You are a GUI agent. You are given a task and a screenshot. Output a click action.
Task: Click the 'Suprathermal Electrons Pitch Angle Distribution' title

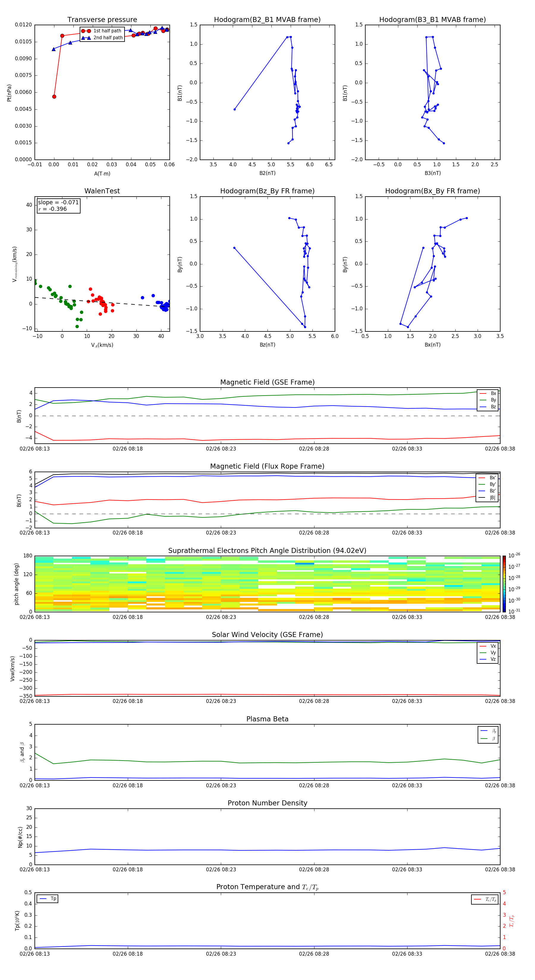point(267,551)
